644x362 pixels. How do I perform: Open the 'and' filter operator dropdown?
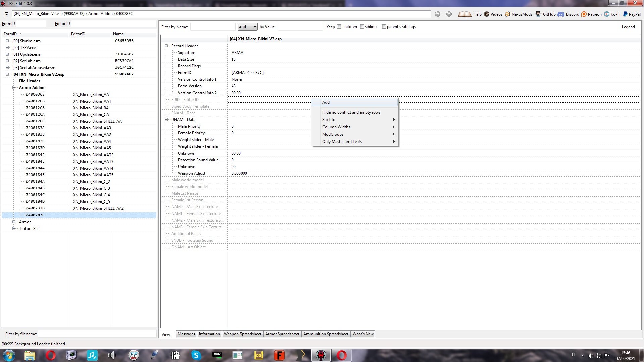248,27
